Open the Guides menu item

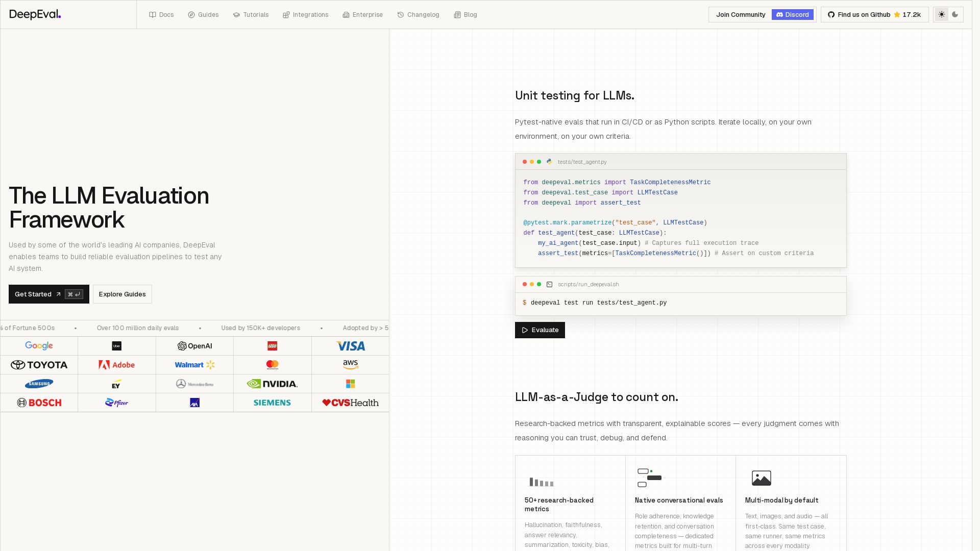(203, 15)
